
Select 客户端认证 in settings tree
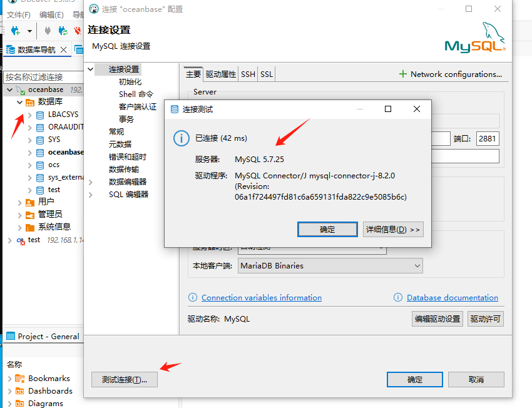pos(138,107)
